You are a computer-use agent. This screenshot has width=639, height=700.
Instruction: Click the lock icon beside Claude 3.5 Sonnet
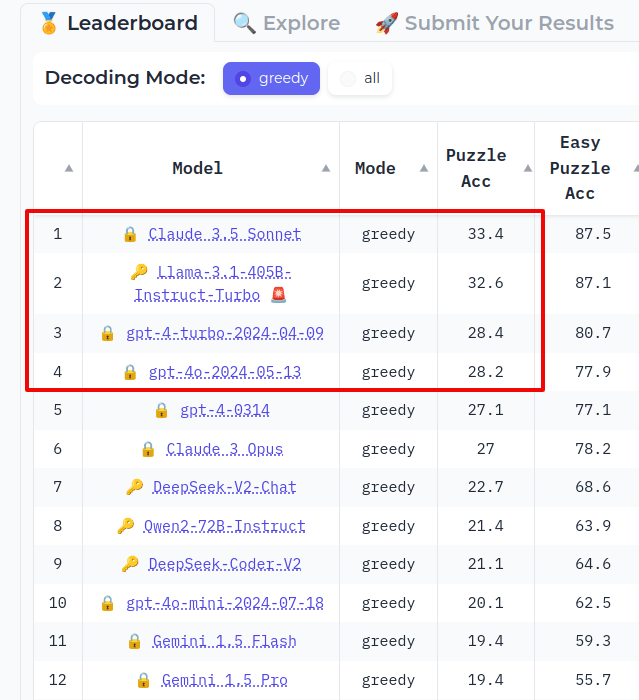click(x=130, y=234)
